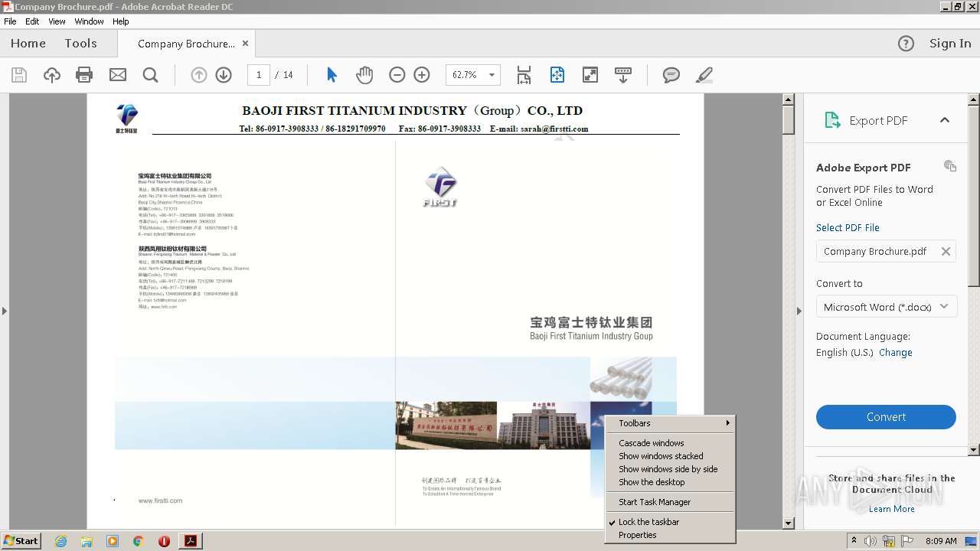Click the document vertical scrollbar thumb
This screenshot has height=551, width=980.
pyautogui.click(x=789, y=120)
